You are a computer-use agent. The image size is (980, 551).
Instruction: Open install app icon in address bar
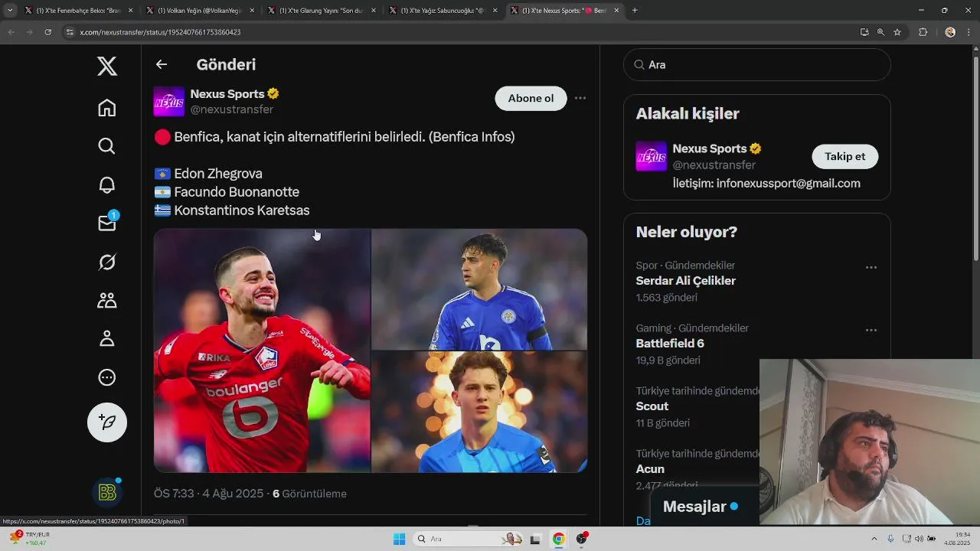(864, 32)
